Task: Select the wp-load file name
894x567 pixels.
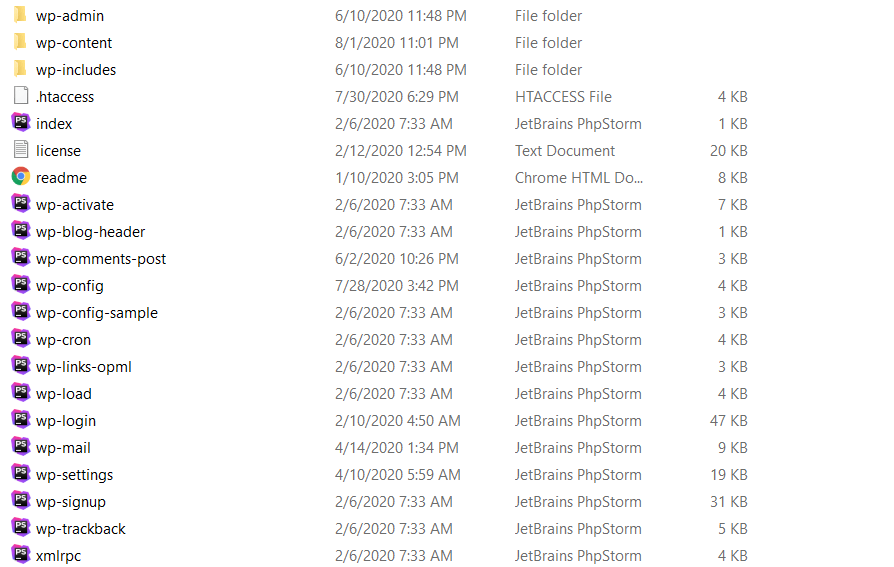Action: tap(63, 394)
